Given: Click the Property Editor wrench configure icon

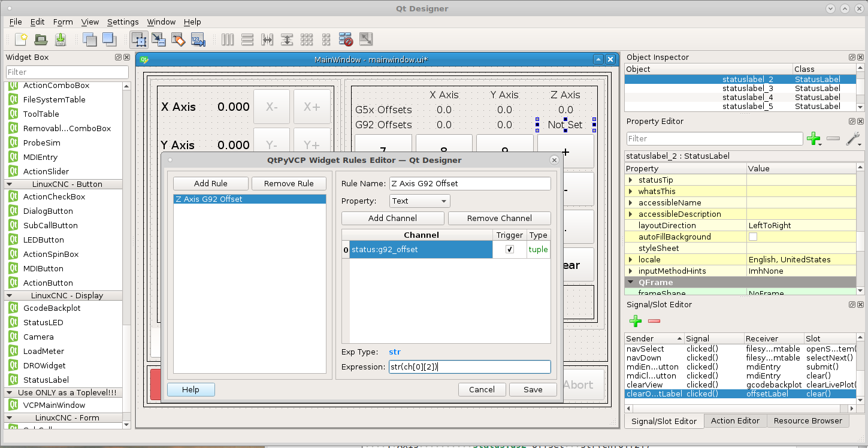Looking at the screenshot, I should click(x=853, y=139).
